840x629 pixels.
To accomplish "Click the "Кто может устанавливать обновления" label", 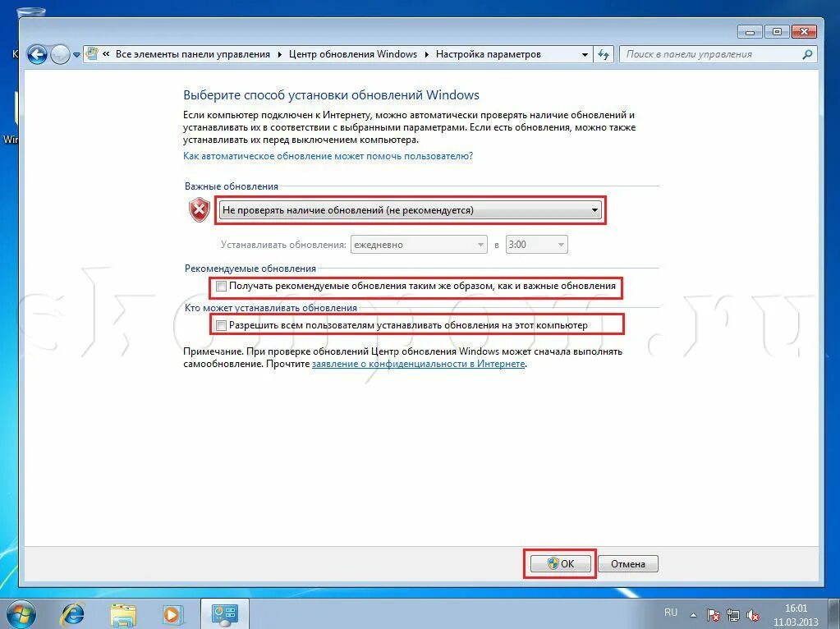I will tap(270, 308).
